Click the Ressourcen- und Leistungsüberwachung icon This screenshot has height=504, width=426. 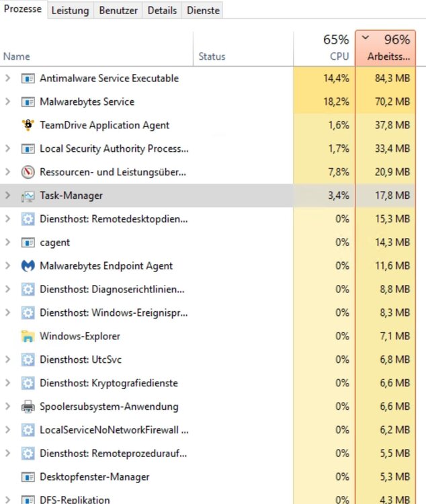28,172
